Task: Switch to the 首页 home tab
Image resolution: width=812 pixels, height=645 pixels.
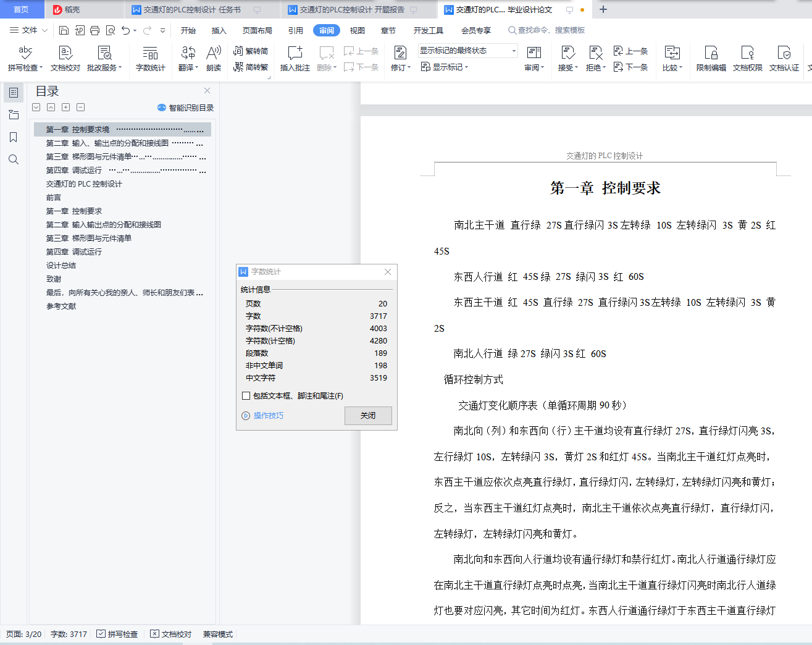Action: pyautogui.click(x=22, y=9)
